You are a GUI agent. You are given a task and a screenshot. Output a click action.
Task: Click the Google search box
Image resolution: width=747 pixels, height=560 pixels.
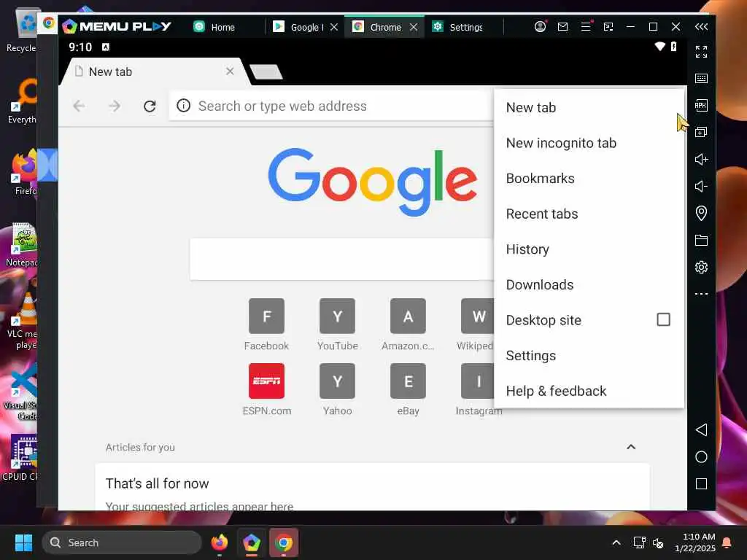point(341,259)
